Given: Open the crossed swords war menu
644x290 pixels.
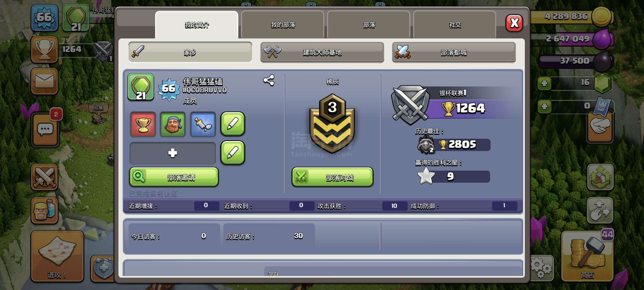Looking at the screenshot, I should (x=44, y=177).
